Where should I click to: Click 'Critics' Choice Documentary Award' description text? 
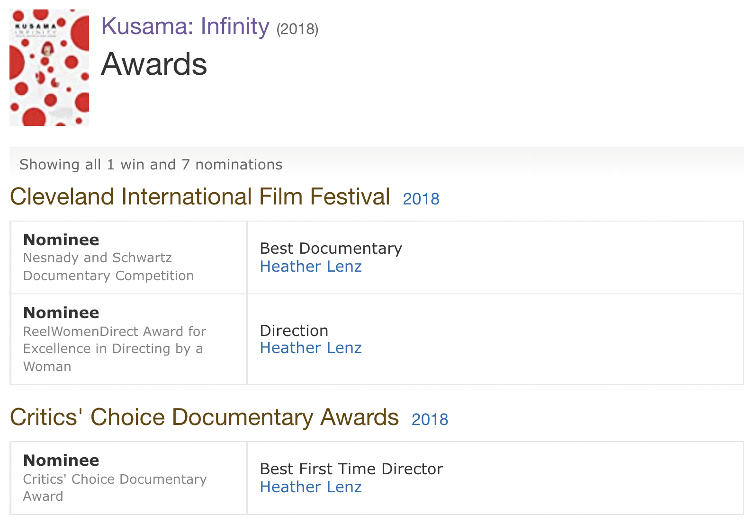tap(115, 488)
